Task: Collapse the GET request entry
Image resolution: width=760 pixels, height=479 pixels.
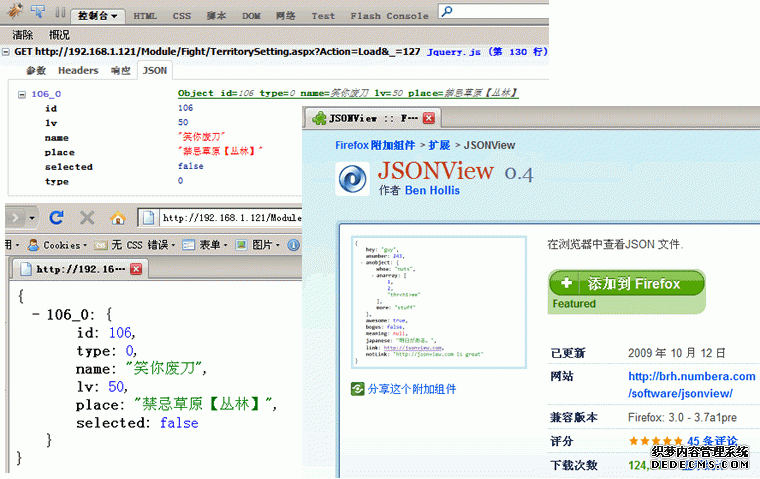Action: tap(7, 51)
